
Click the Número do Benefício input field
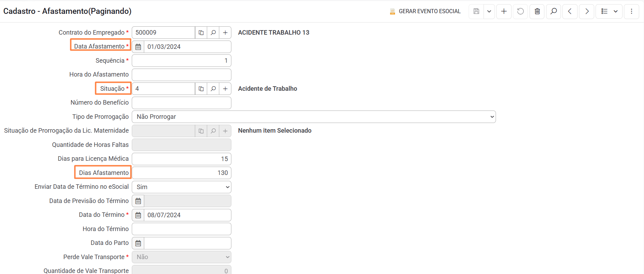coord(181,103)
